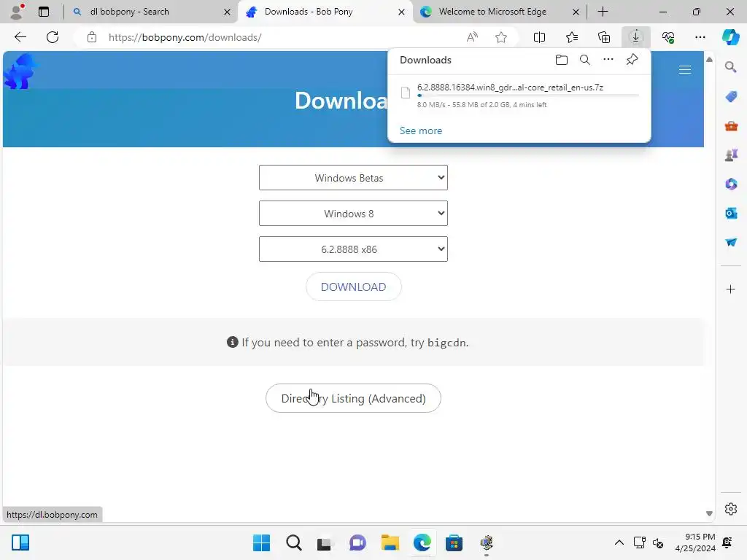
Task: Open Browser essentials heart icon
Action: [668, 37]
